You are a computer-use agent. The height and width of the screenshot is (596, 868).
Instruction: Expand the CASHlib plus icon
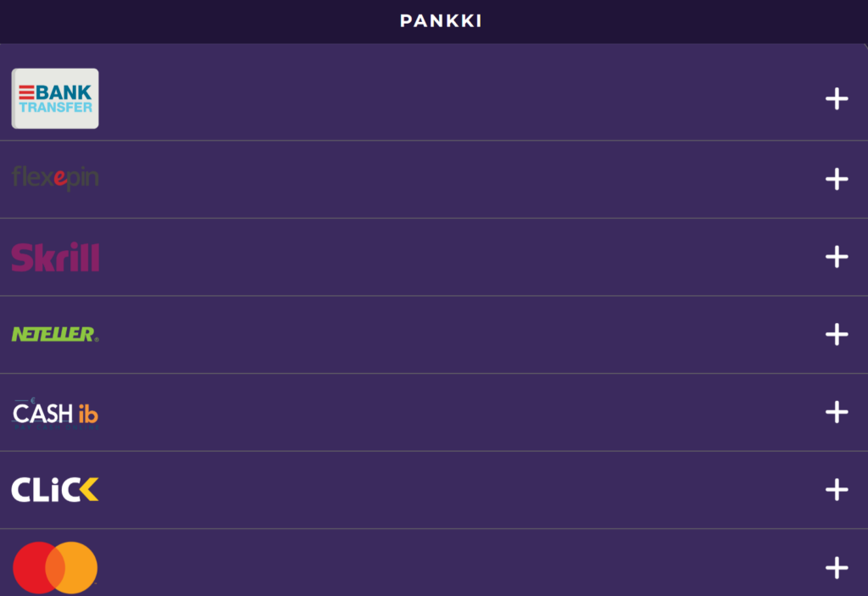coord(836,412)
